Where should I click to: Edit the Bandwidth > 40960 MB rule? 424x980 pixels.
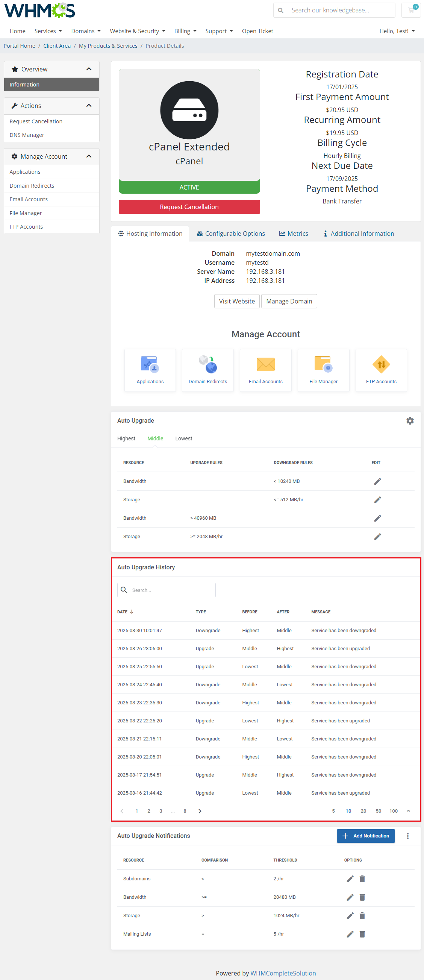(x=377, y=518)
